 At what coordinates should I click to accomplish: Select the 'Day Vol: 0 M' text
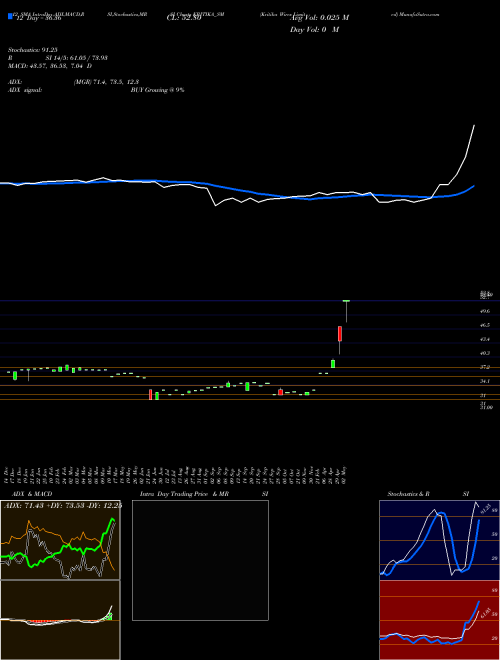(x=314, y=29)
